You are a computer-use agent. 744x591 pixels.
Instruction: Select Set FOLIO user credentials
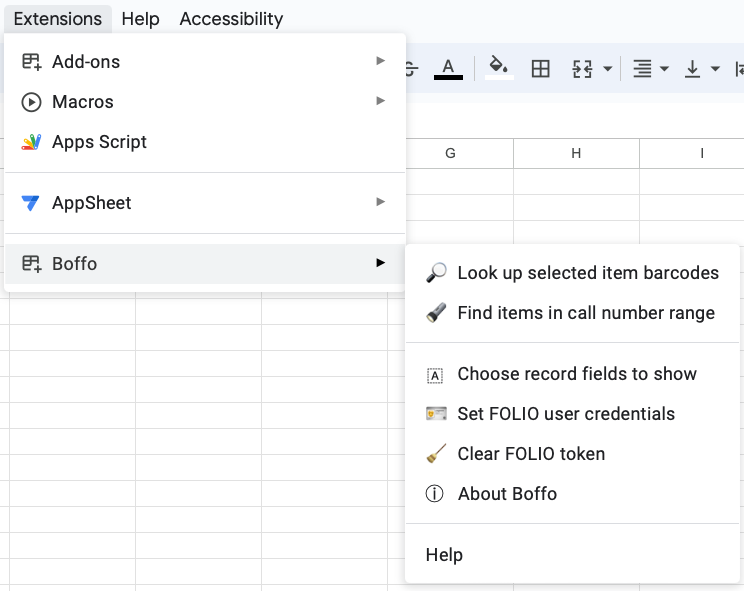[x=573, y=414]
